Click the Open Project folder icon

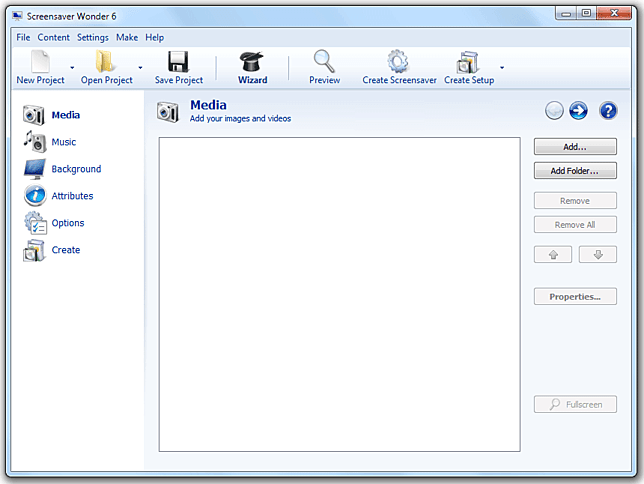[104, 61]
